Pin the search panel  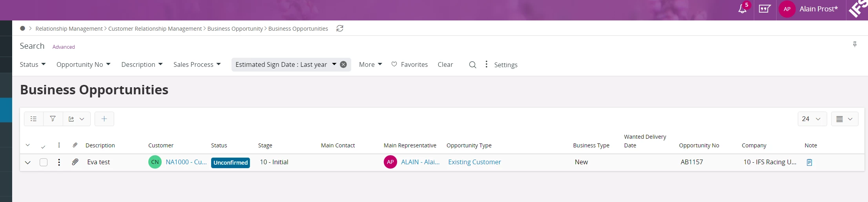click(x=854, y=44)
